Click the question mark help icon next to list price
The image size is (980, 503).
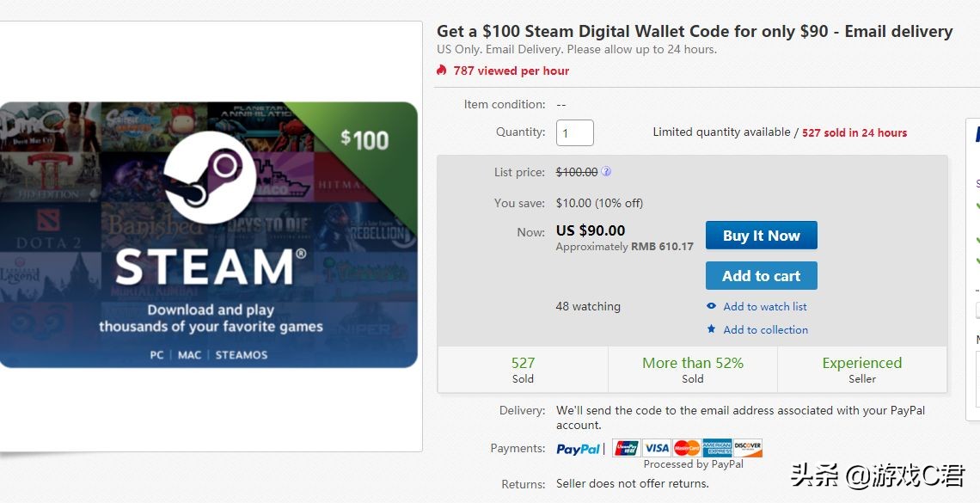pos(607,171)
